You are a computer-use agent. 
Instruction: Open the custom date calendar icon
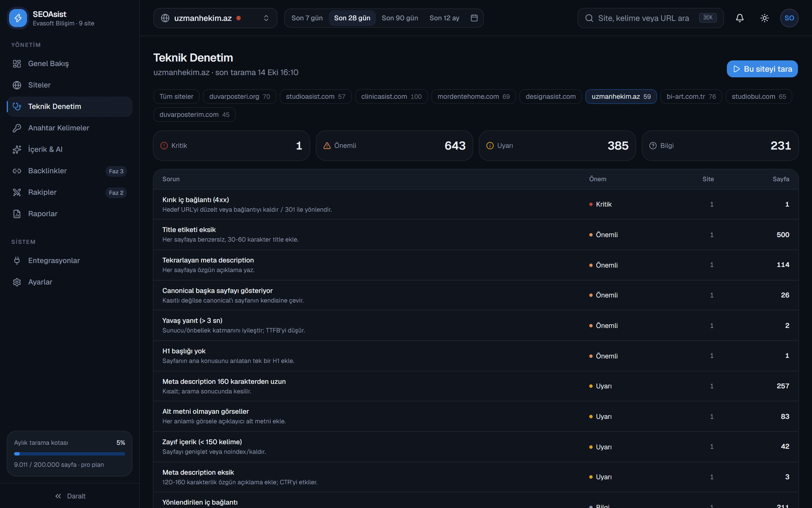click(x=474, y=18)
